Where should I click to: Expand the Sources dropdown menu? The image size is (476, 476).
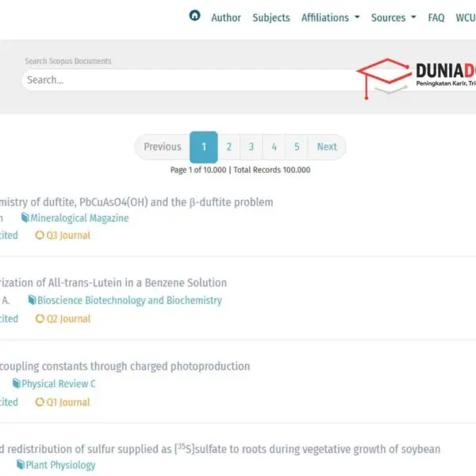(393, 17)
